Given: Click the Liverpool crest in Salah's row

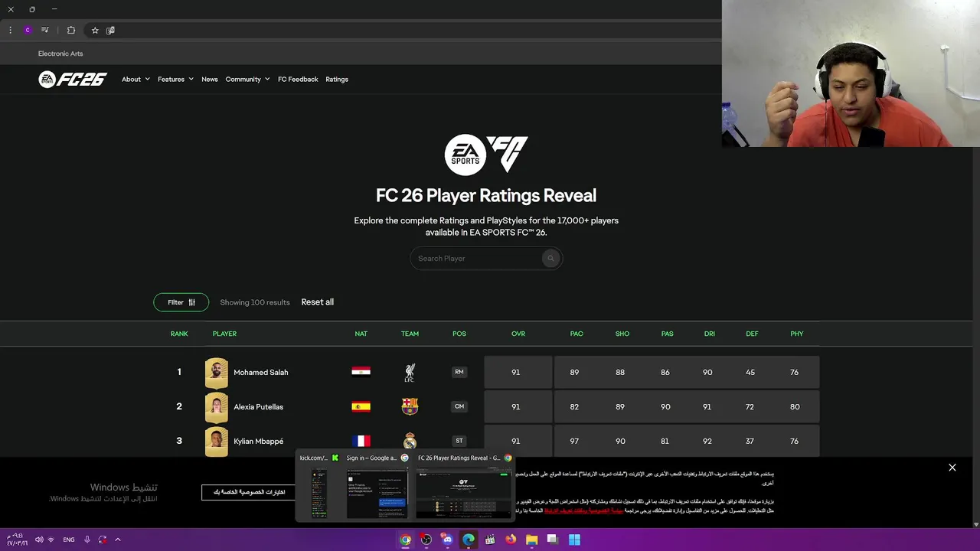Looking at the screenshot, I should point(410,373).
